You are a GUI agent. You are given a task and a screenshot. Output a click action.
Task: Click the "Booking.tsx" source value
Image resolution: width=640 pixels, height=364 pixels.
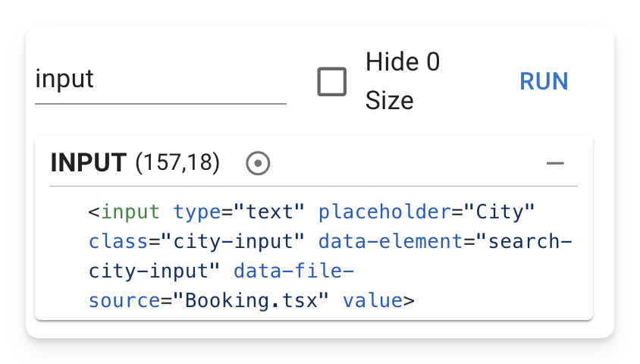coord(251,301)
